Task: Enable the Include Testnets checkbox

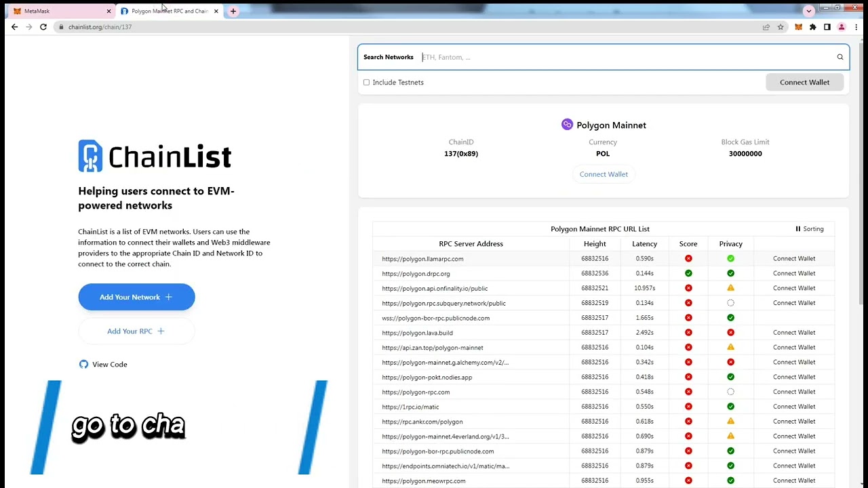Action: [x=367, y=83]
